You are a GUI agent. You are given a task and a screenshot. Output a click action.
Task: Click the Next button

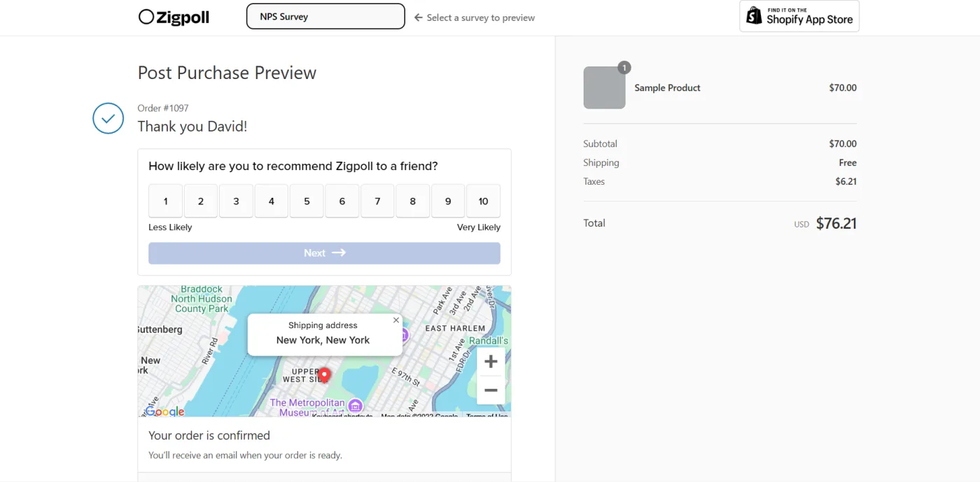(x=324, y=253)
